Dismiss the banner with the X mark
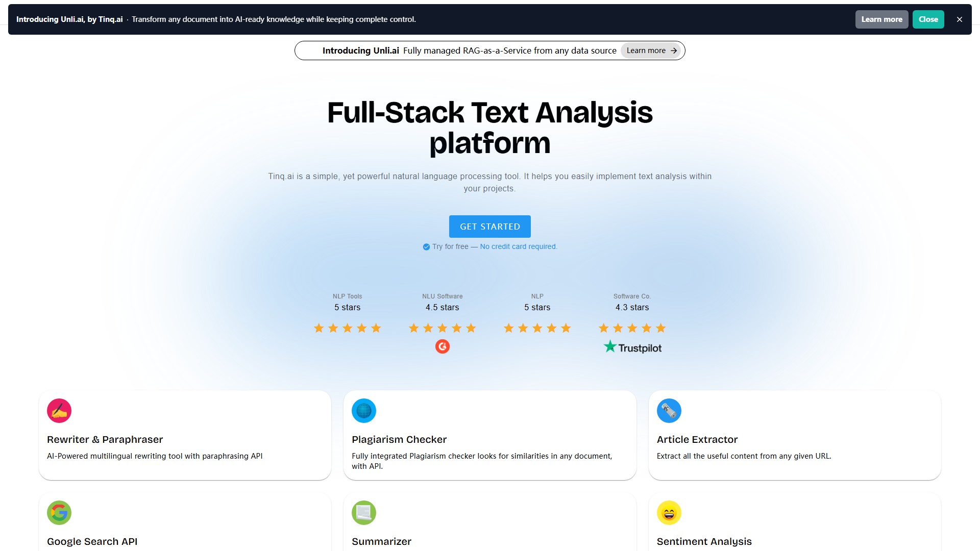Image resolution: width=980 pixels, height=551 pixels. click(x=959, y=19)
